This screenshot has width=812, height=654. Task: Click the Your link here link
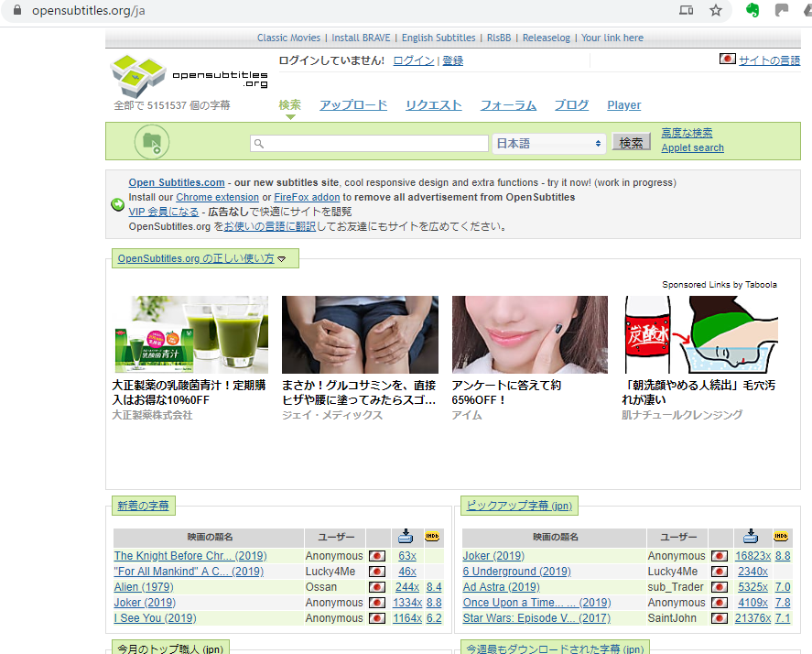point(612,38)
